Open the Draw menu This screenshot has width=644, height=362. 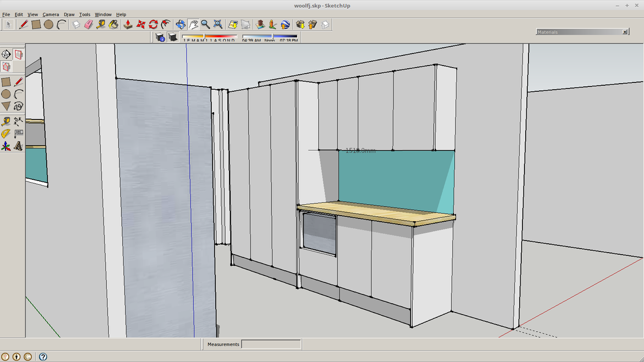(x=69, y=14)
